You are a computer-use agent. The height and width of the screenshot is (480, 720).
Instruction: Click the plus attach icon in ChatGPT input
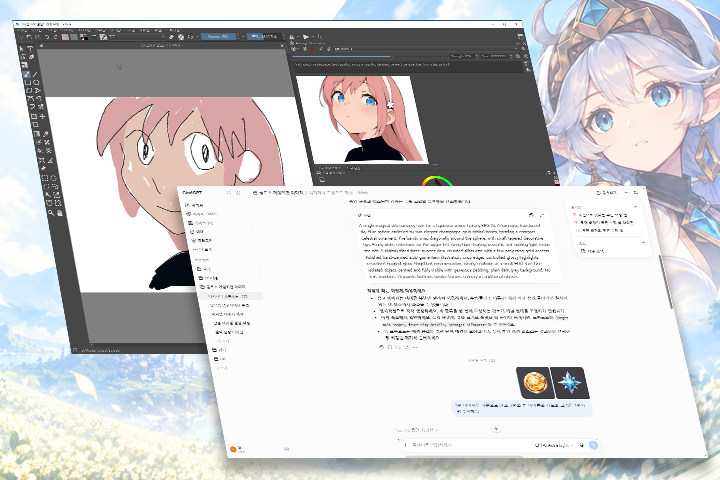pyautogui.click(x=405, y=445)
